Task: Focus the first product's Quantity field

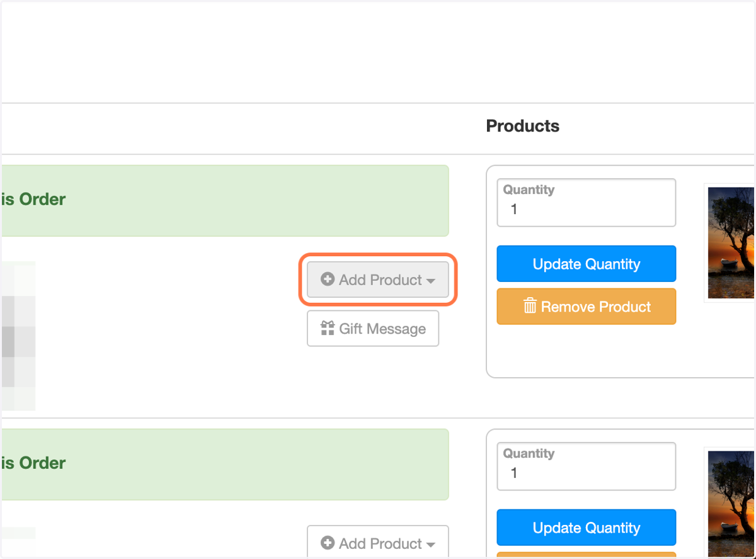Action: 587,203
